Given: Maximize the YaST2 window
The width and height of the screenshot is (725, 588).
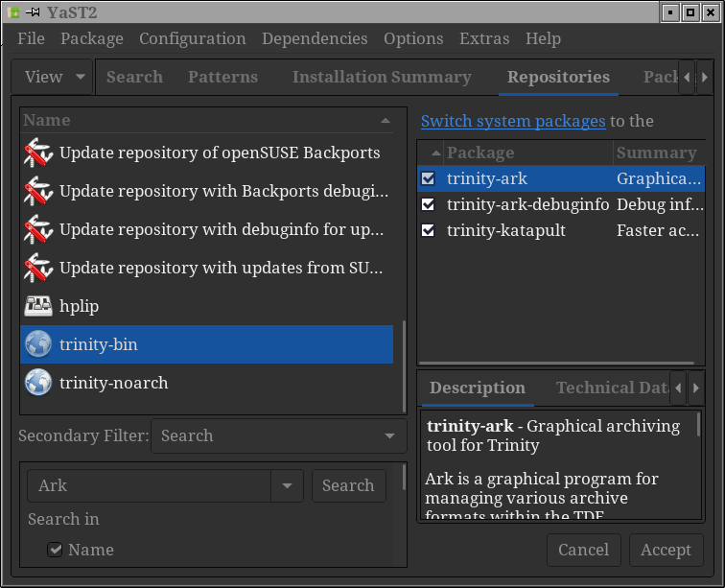Looking at the screenshot, I should tap(690, 12).
